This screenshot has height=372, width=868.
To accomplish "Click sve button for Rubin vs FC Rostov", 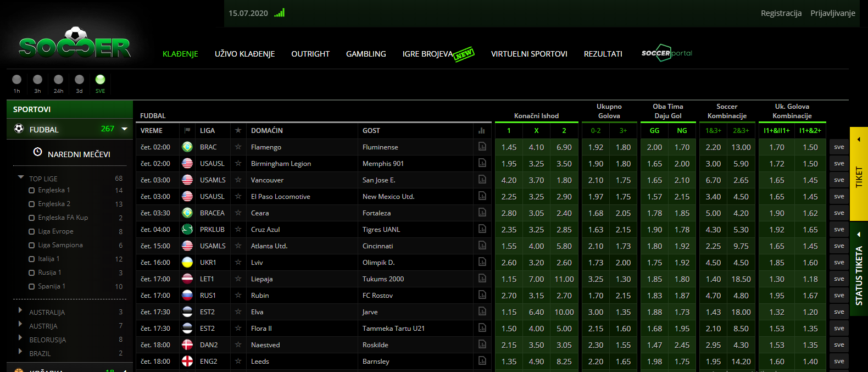I will [x=839, y=295].
